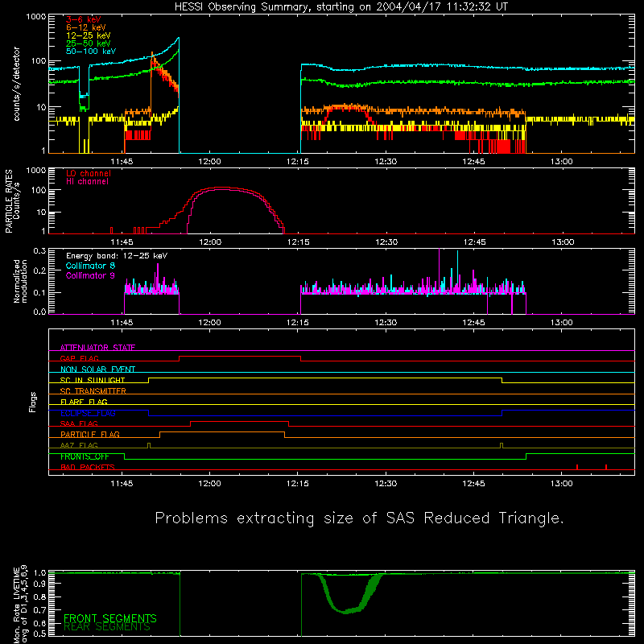The height and width of the screenshot is (644, 644).
Task: Click the 'FRONTS OFF' flag label
Action: click(85, 456)
